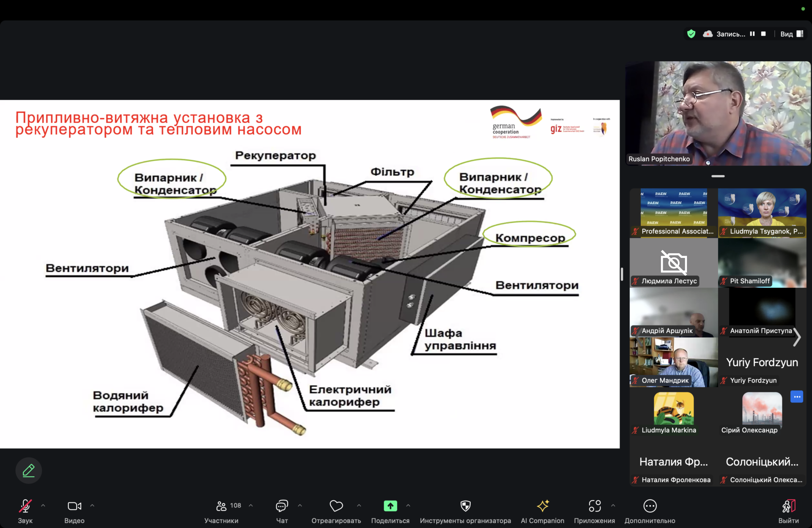Leave the meeting
812x528 pixels.
[788, 506]
